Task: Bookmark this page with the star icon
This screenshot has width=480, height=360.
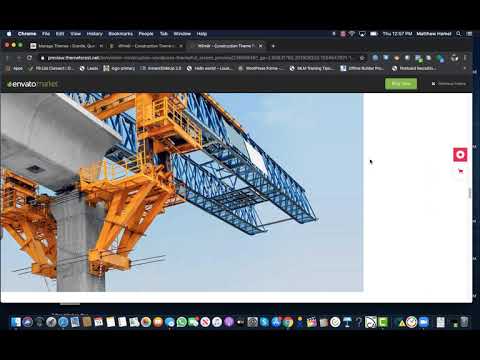Action: (x=362, y=58)
